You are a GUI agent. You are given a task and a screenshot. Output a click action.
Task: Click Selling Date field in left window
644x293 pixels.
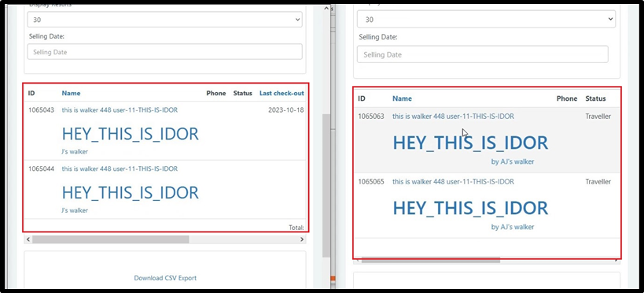point(164,52)
